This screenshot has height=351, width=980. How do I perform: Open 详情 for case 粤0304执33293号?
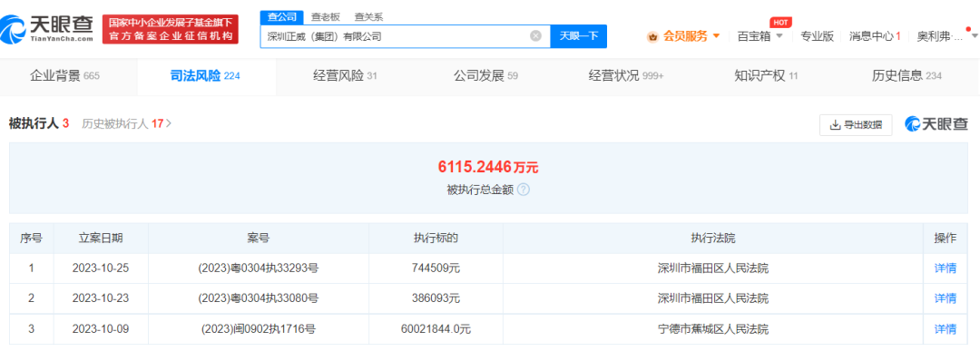[945, 268]
